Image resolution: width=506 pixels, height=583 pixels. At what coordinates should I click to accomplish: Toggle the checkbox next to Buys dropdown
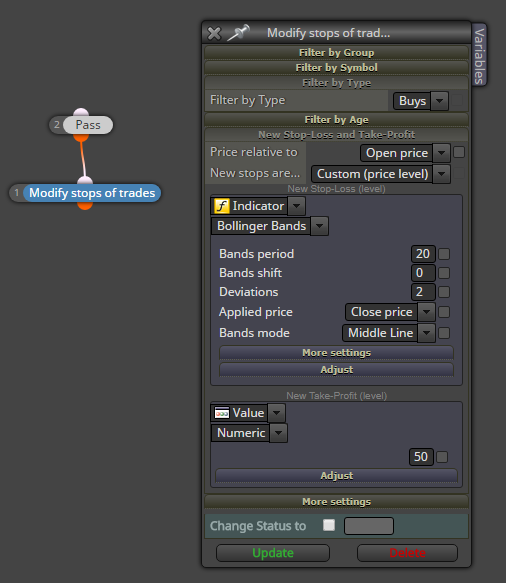click(x=457, y=100)
